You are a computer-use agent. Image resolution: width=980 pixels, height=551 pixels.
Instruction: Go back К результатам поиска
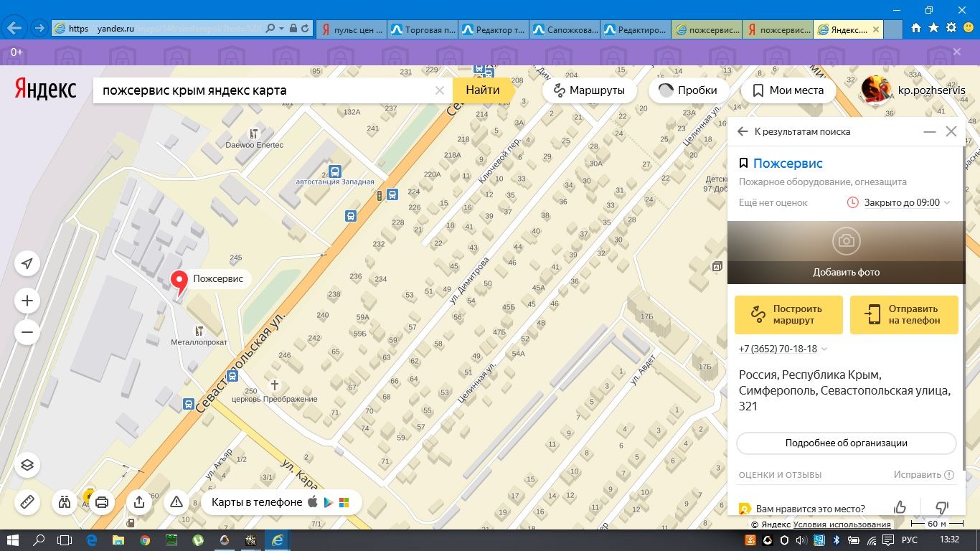[793, 132]
